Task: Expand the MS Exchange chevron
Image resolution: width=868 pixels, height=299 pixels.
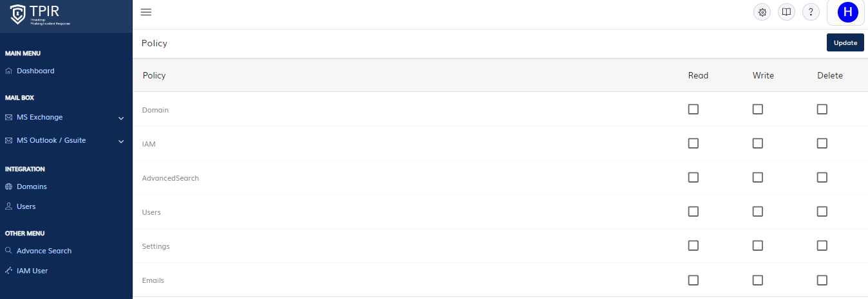Action: (121, 118)
